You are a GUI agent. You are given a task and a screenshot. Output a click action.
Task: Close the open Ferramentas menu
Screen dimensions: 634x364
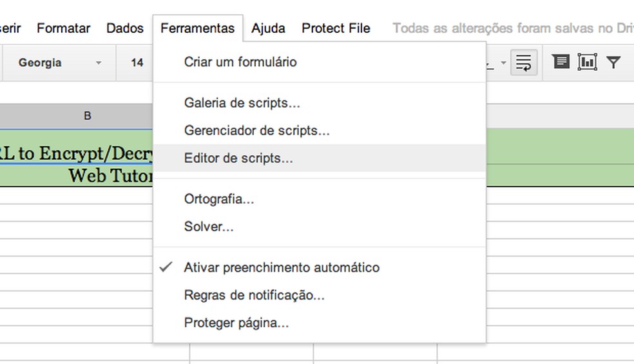click(197, 28)
